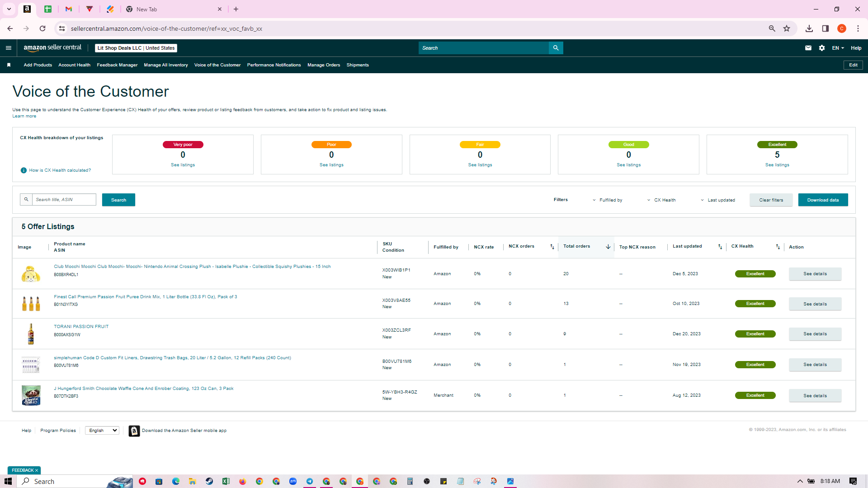Screen dimensions: 868x488
Task: Open the Windows Start menu
Action: pos(8,481)
